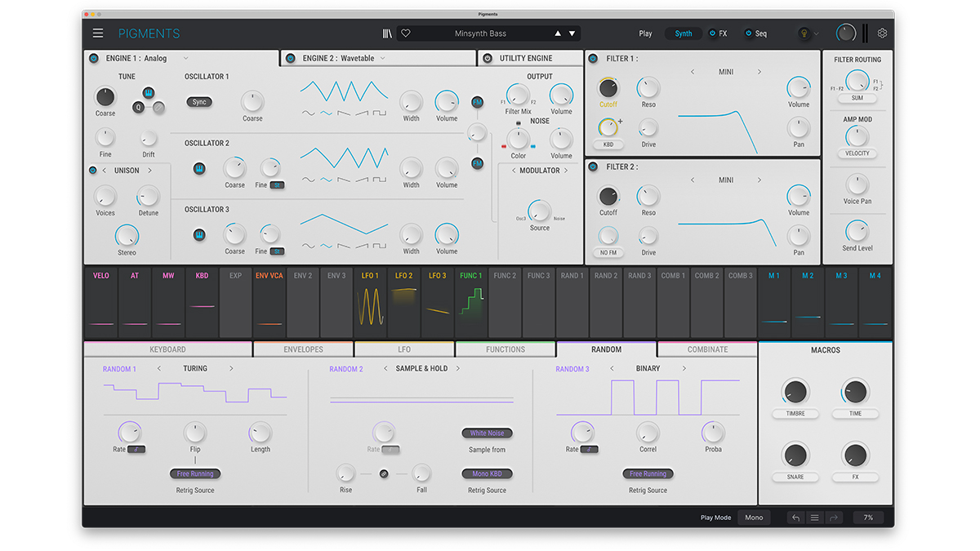The image size is (980, 551).
Task: Toggle Engine 1 power button
Action: coord(94,59)
